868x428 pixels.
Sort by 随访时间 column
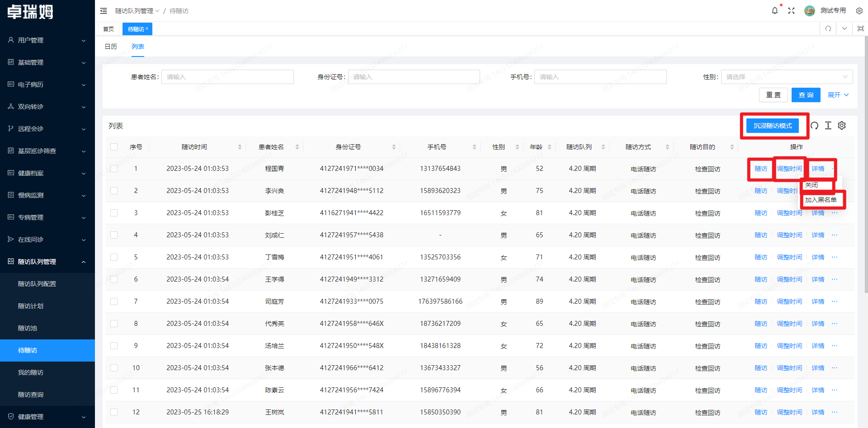[240, 147]
